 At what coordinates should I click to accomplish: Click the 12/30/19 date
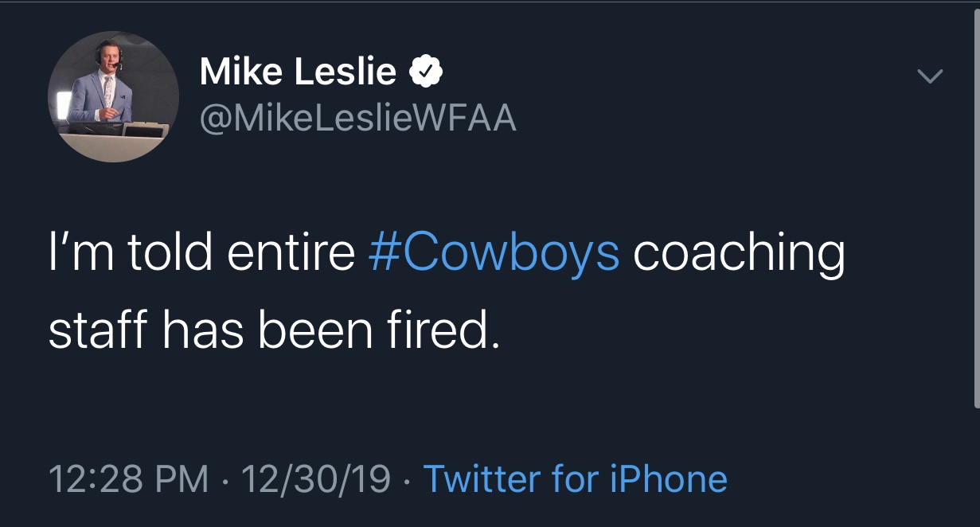pos(315,479)
